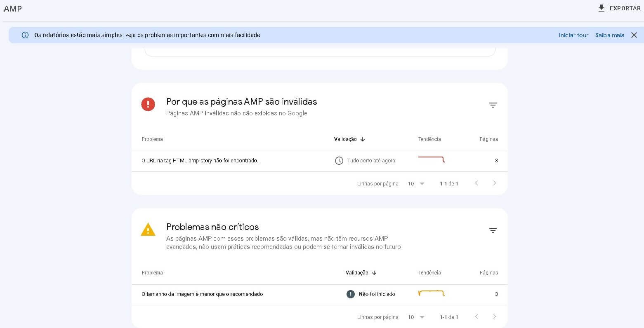Screen dimensions: 644x328
Task: Click the EXPORTAR button label
Action: coord(625,8)
